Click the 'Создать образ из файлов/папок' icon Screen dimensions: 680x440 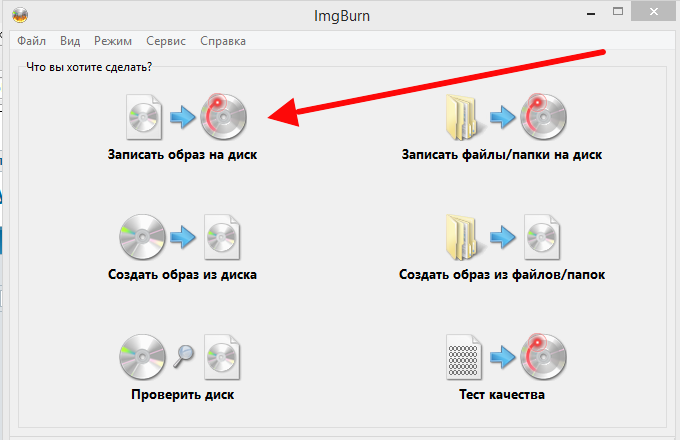(x=503, y=237)
